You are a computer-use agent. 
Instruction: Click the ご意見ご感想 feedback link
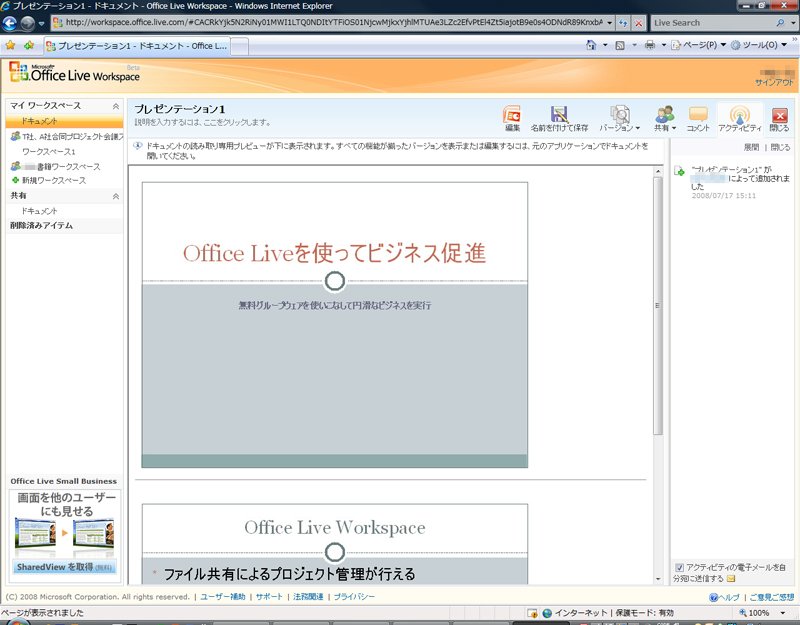point(772,597)
